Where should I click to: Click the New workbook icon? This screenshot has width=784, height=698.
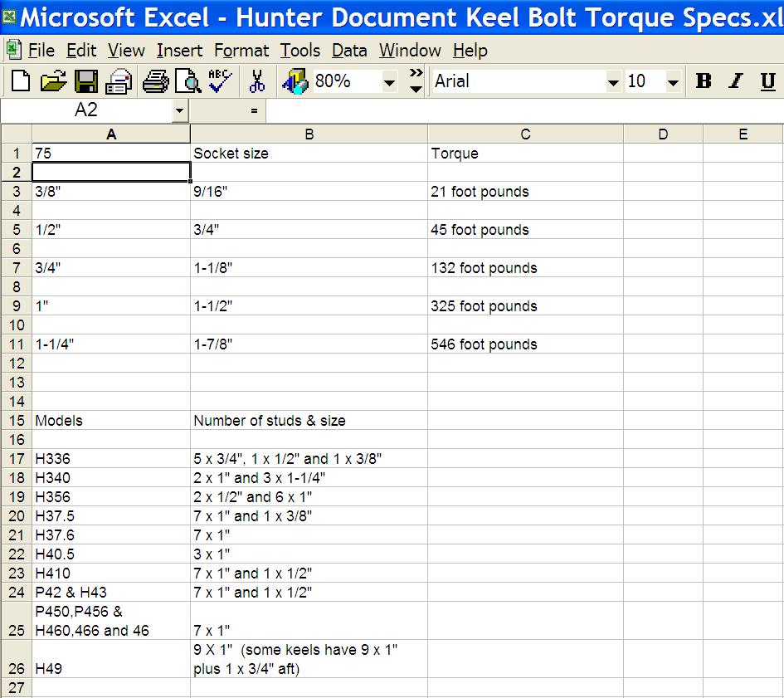(x=20, y=81)
